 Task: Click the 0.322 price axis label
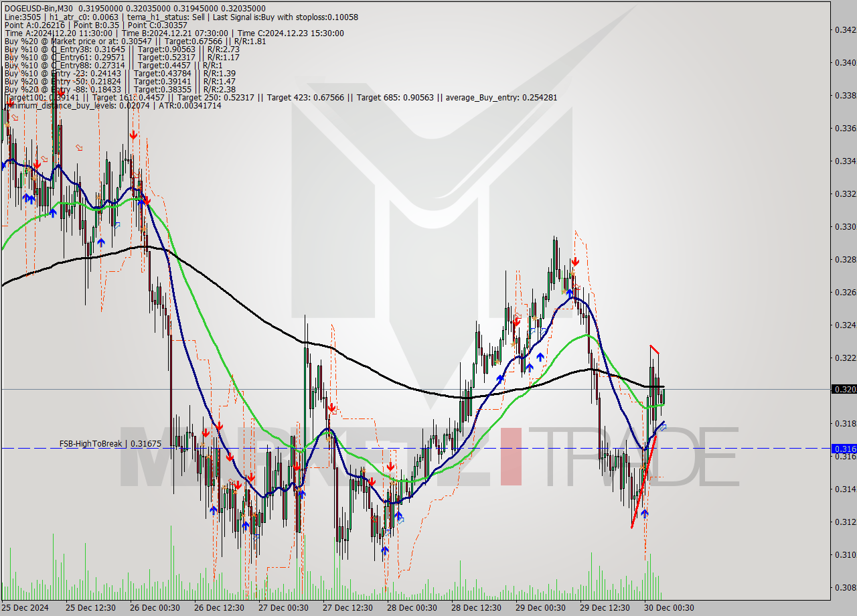coord(845,358)
